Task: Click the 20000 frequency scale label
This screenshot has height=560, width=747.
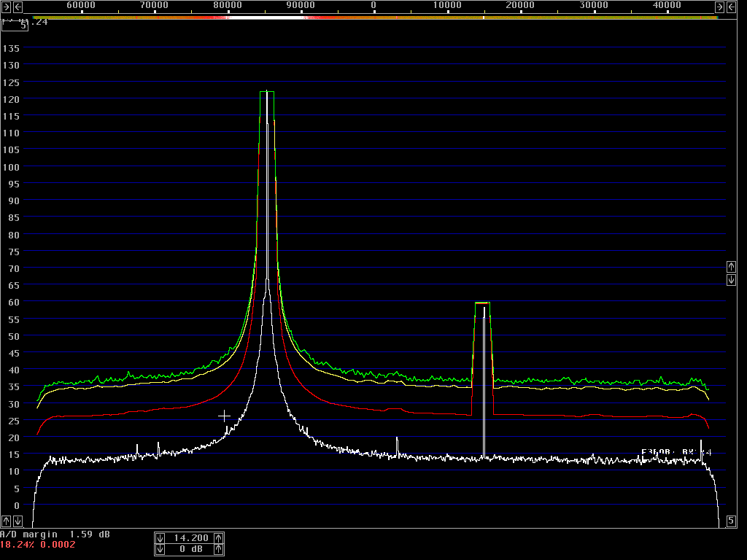Action: 520,5
